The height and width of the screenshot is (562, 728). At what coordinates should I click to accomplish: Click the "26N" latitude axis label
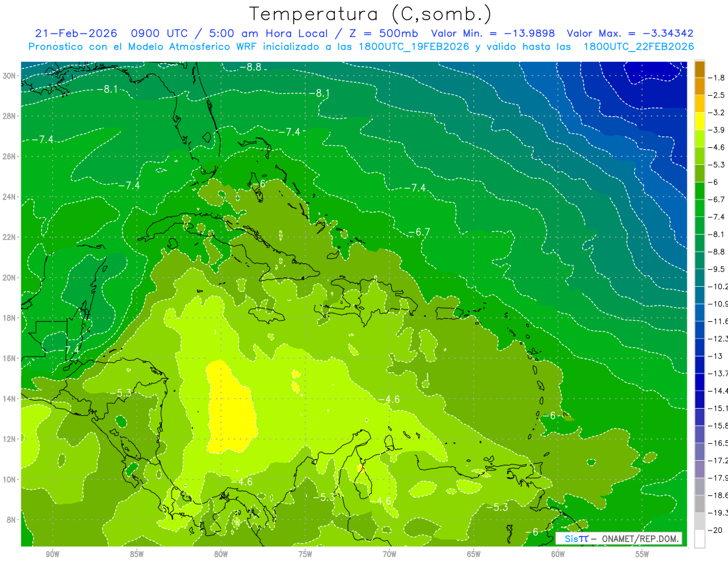[9, 156]
